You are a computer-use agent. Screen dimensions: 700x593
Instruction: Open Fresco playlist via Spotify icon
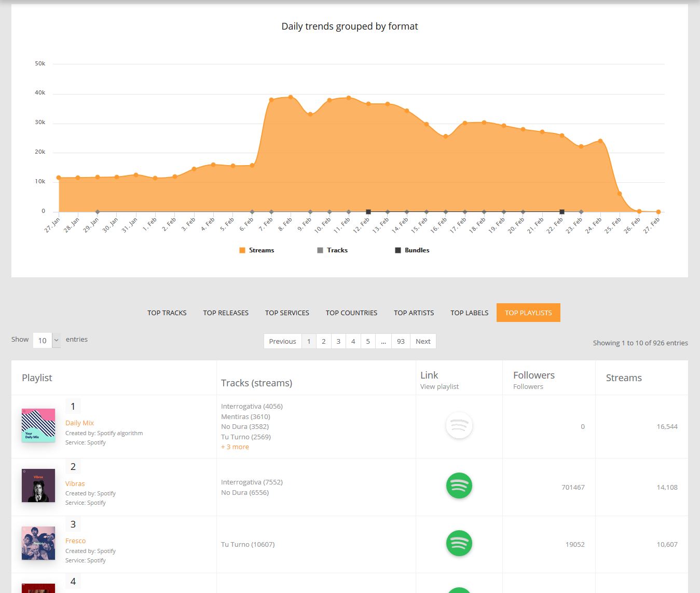click(x=459, y=543)
